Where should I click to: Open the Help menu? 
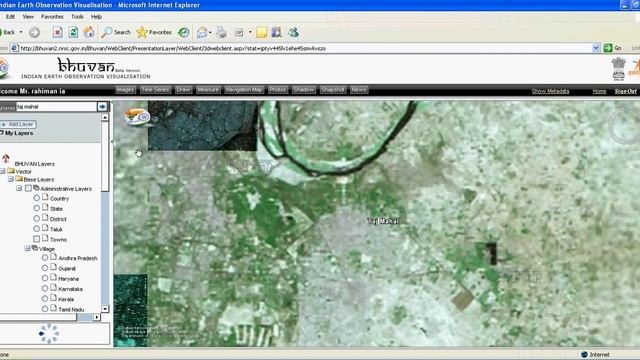click(96, 17)
